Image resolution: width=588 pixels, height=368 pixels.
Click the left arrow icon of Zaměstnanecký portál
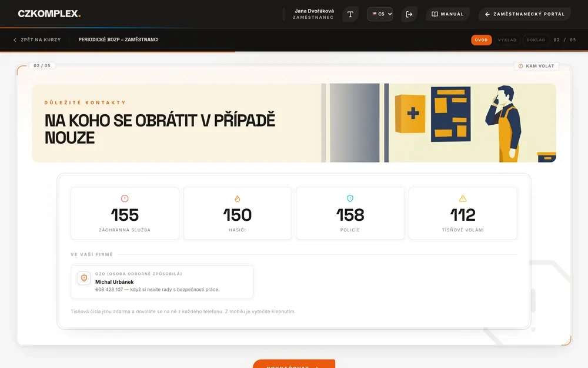click(x=487, y=14)
